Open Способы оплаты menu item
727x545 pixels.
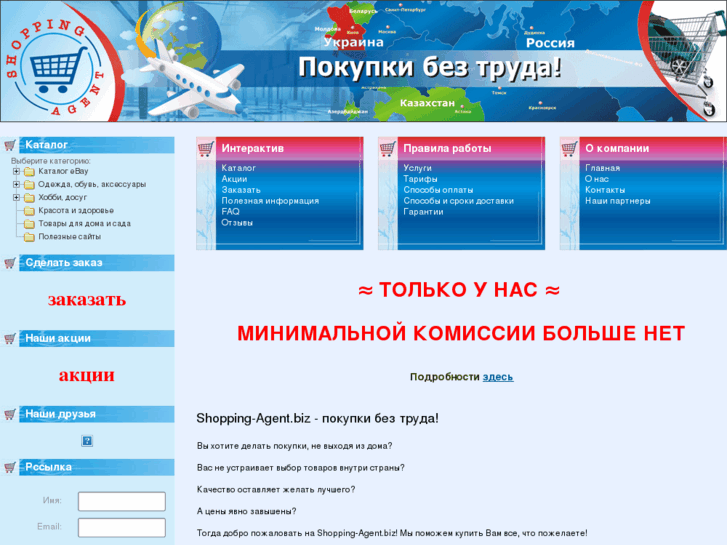438,190
